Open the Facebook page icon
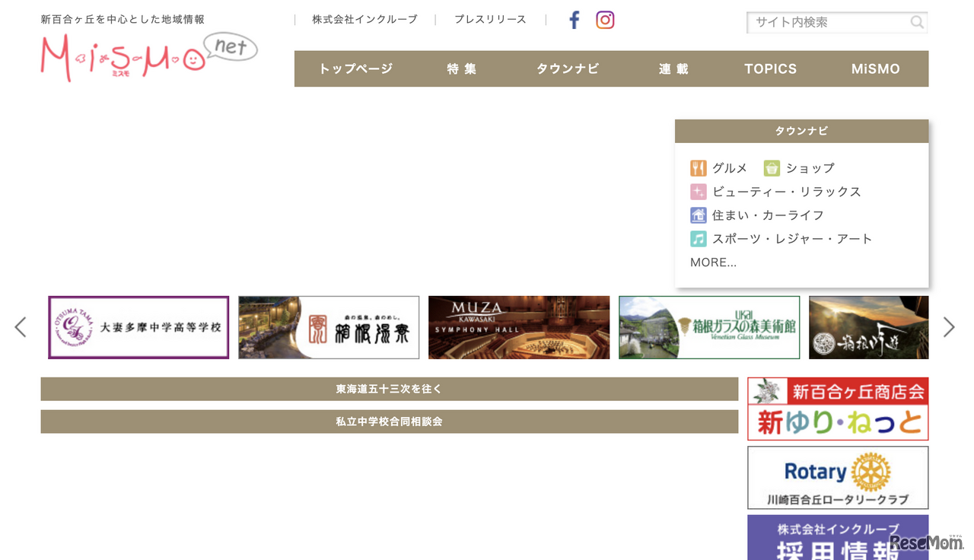974x560 pixels. [575, 20]
